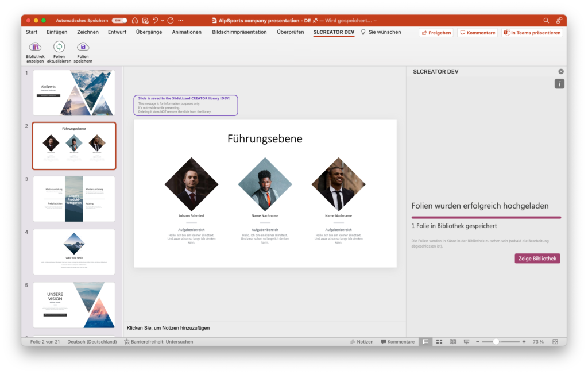This screenshot has width=588, height=374.
Task: Select slide 3 Produktkategorien thumbnail
Action: click(74, 199)
